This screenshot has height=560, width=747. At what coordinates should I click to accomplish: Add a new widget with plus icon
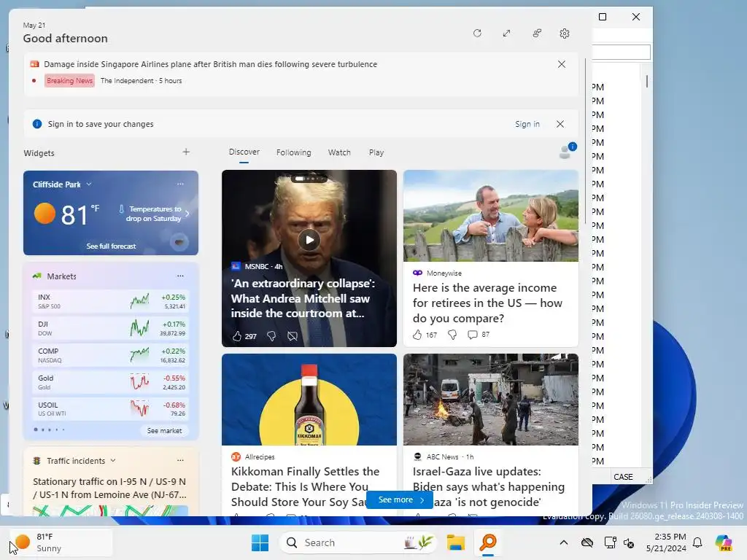186,152
